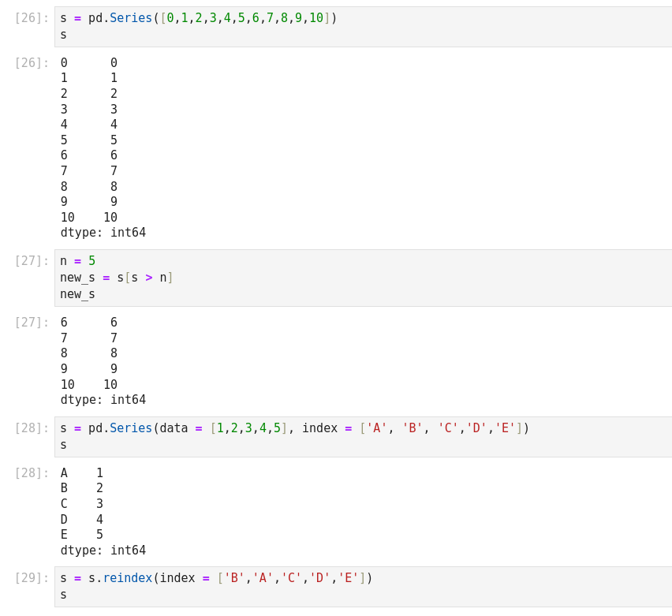The height and width of the screenshot is (616, 672).
Task: Click the reindex code cell 29
Action: tap(363, 586)
